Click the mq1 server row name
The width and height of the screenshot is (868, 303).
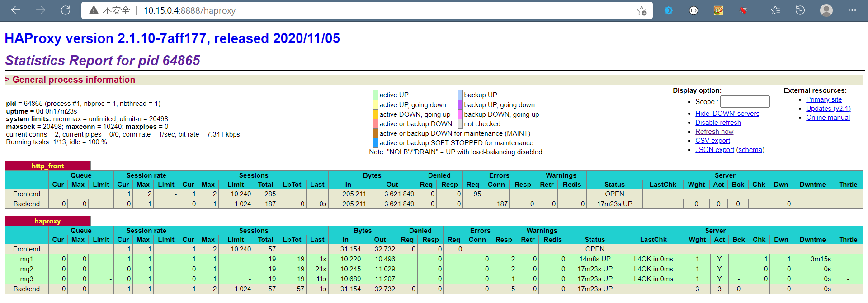tap(27, 259)
